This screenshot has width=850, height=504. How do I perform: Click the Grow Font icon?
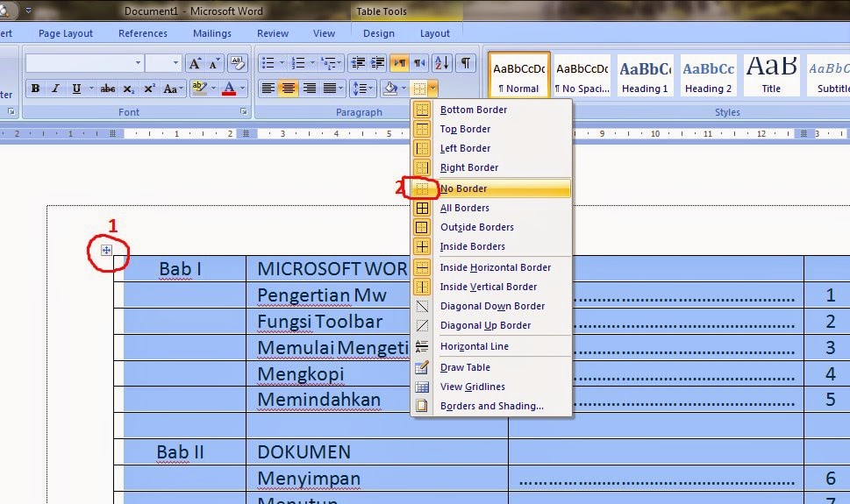click(195, 63)
